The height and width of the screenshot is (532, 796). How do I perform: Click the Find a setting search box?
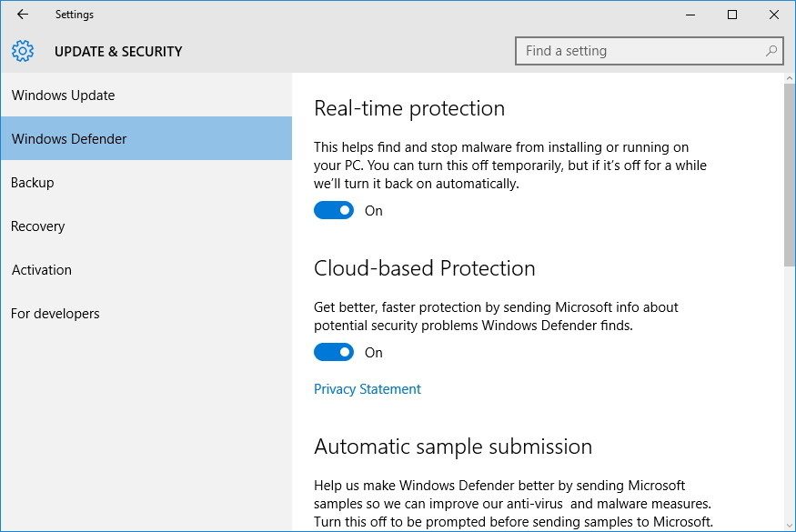(637, 51)
